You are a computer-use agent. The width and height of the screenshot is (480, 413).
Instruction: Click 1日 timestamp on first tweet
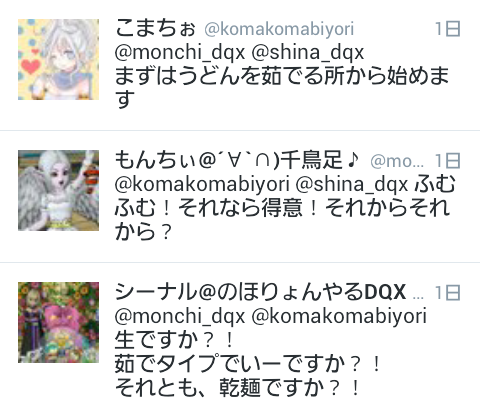448,29
